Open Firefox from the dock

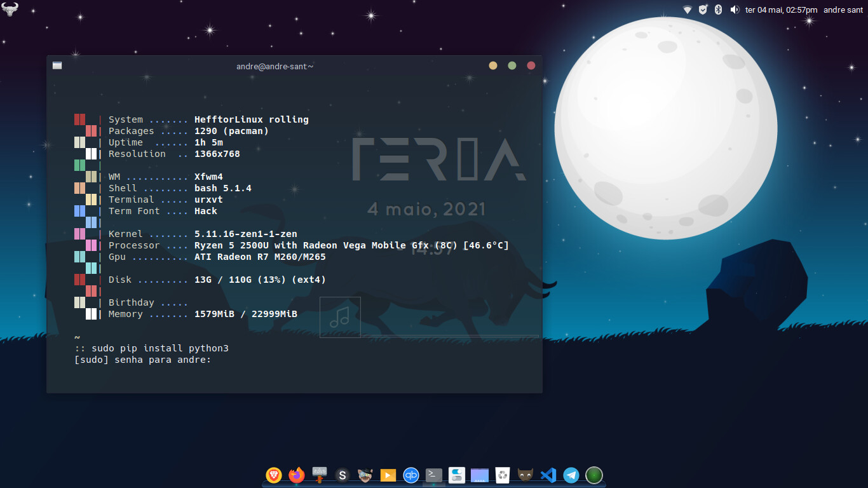pyautogui.click(x=297, y=475)
